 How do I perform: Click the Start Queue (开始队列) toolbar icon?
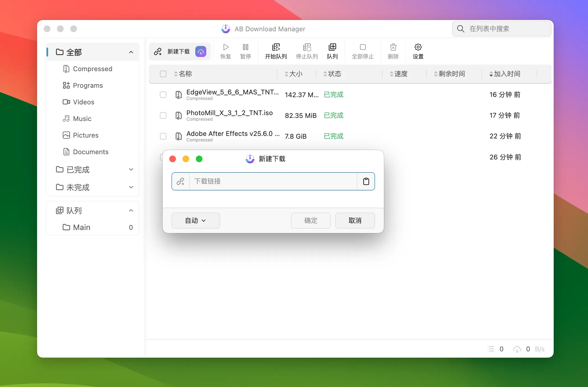pos(276,47)
